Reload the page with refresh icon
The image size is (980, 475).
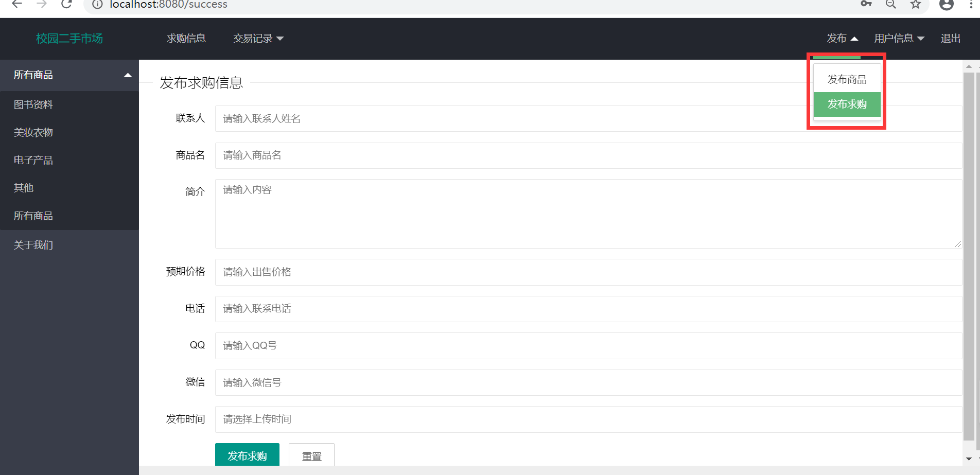click(x=66, y=4)
